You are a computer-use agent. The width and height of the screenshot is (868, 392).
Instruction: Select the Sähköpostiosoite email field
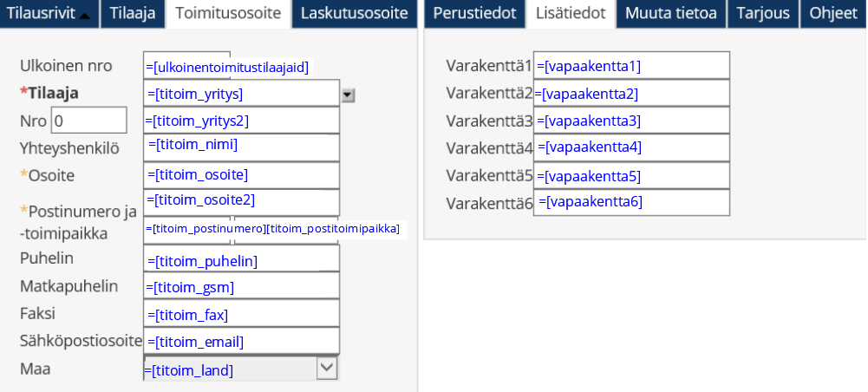point(241,341)
